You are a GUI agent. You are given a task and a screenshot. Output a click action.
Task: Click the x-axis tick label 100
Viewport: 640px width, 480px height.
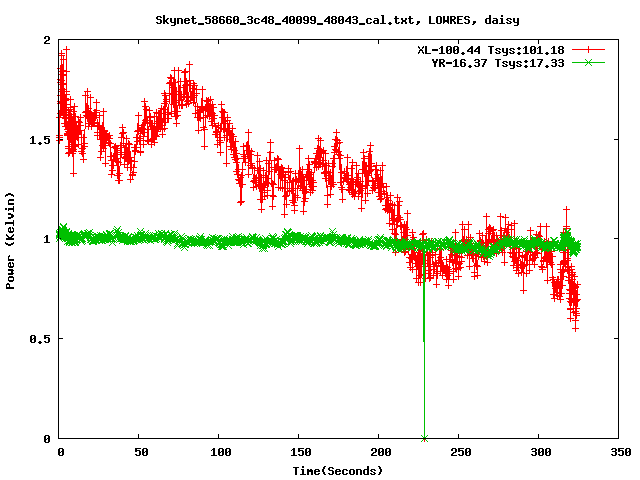click(221, 452)
